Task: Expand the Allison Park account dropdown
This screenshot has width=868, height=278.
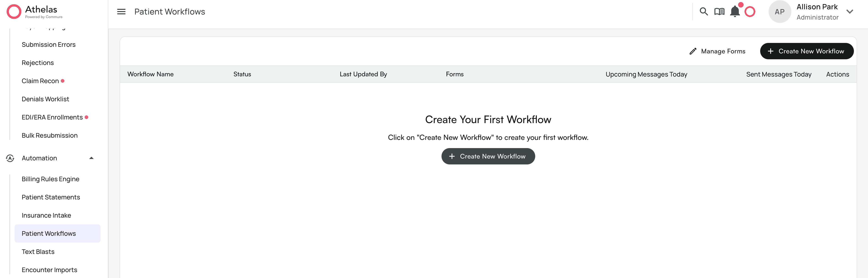Action: coord(850,12)
